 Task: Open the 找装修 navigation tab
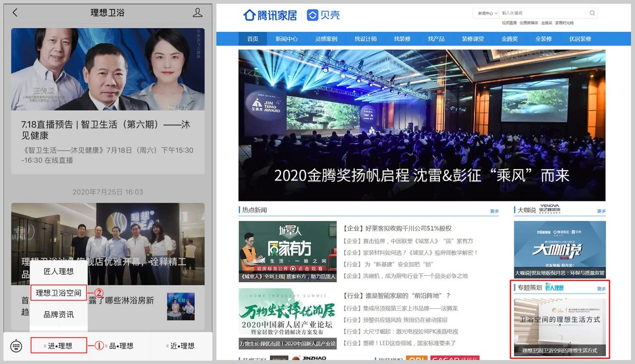pos(402,39)
